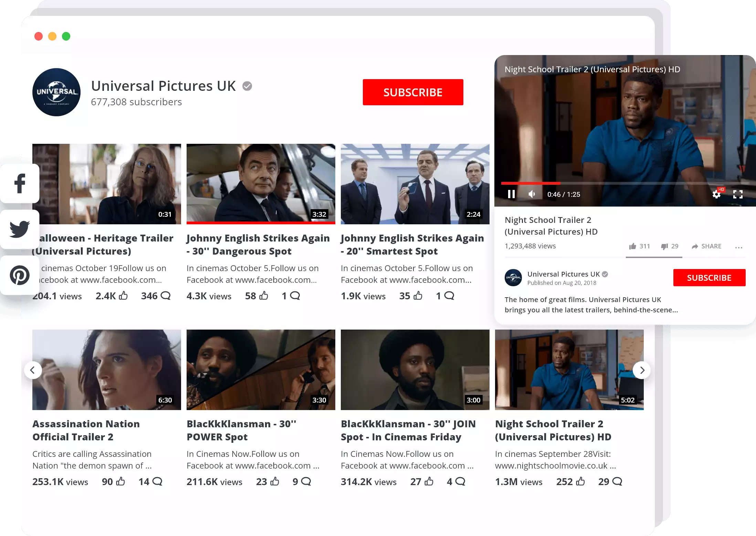Click the yellow minimize window dot
The height and width of the screenshot is (536, 756).
(x=52, y=36)
